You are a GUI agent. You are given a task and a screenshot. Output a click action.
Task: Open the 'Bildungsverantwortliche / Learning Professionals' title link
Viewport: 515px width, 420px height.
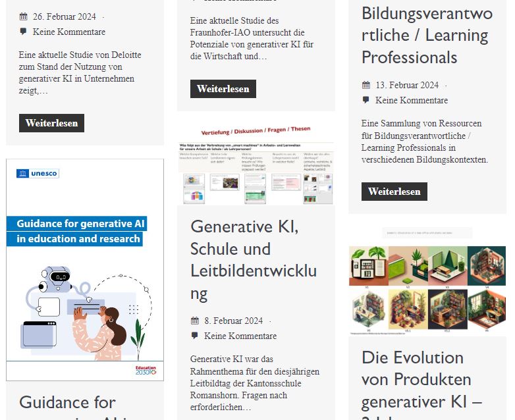[426, 35]
